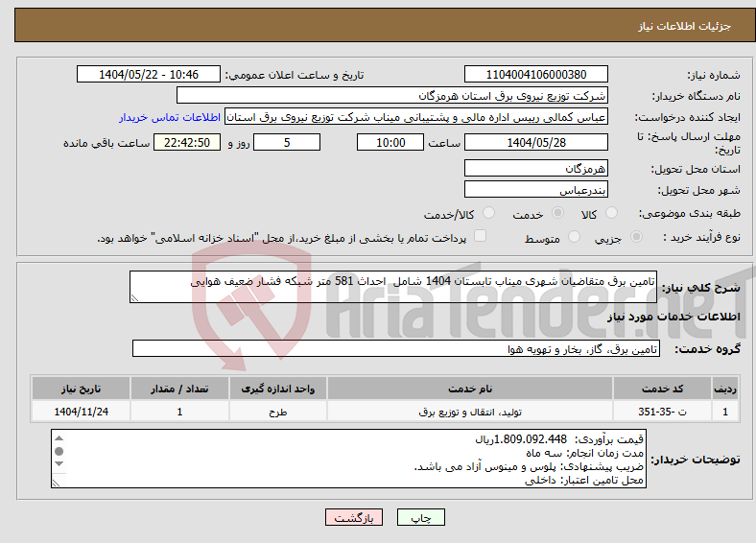The image size is (756, 543).
Task: Click the service code cell ت -35-351
Action: click(663, 412)
